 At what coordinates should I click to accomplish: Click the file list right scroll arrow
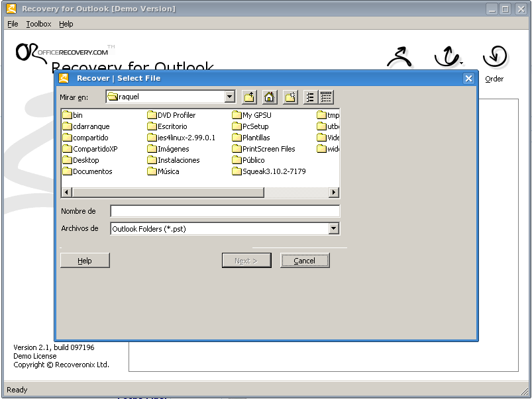coord(334,192)
